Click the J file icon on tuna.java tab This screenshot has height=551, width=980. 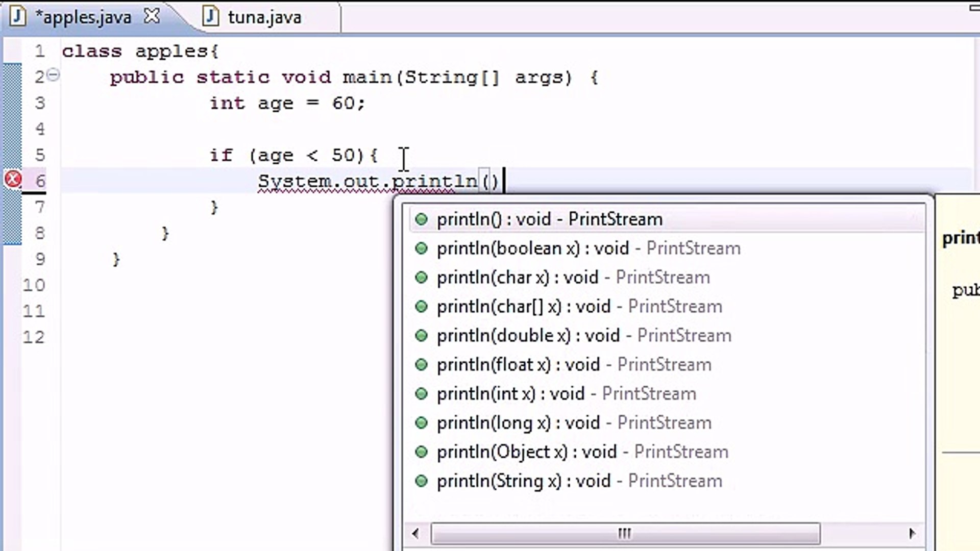[x=210, y=16]
